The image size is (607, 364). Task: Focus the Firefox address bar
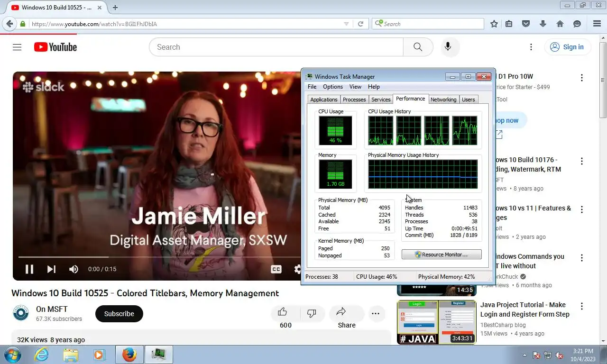(x=185, y=24)
